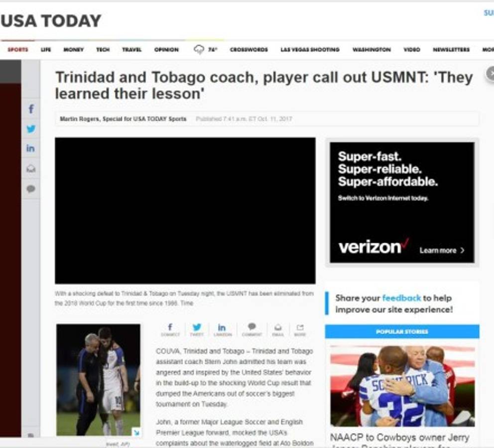Click Tweet icon above article text
The width and height of the screenshot is (494, 448).
(197, 330)
